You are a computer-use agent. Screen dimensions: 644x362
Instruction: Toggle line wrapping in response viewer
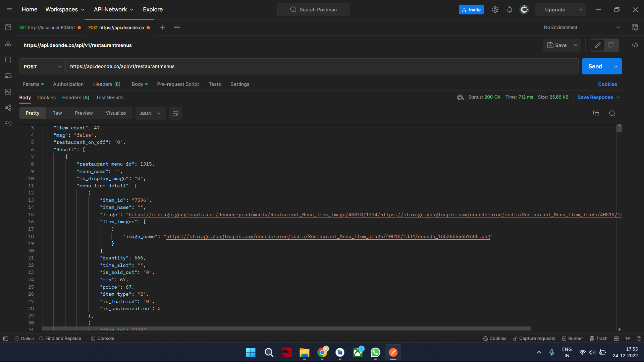175,113
